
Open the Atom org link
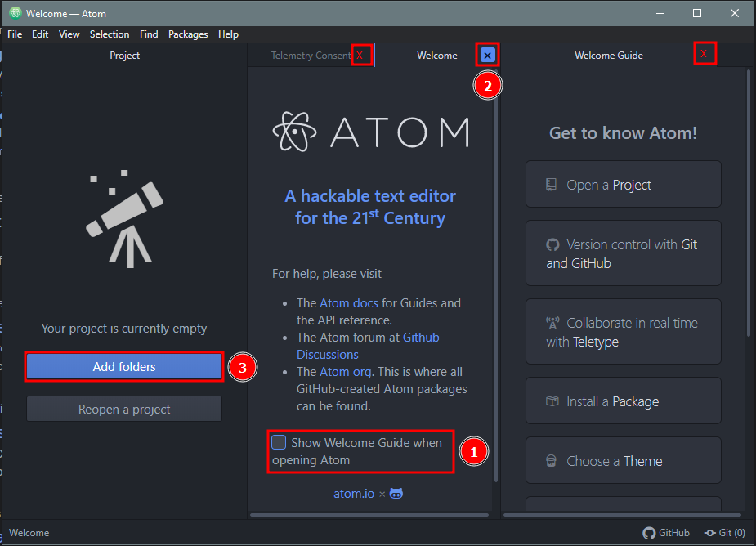click(x=345, y=371)
